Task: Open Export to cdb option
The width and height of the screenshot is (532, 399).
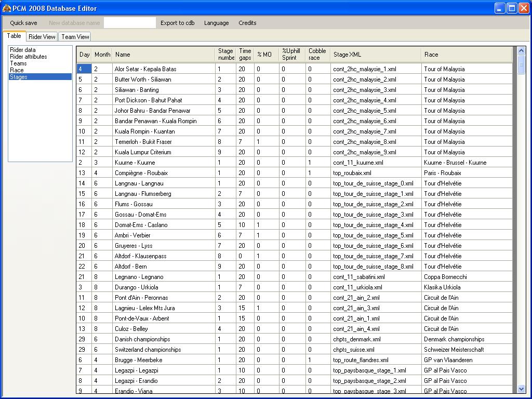Action: pos(177,23)
